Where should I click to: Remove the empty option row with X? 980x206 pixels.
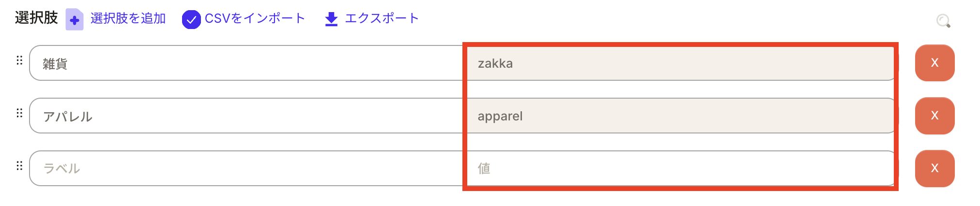(x=934, y=168)
